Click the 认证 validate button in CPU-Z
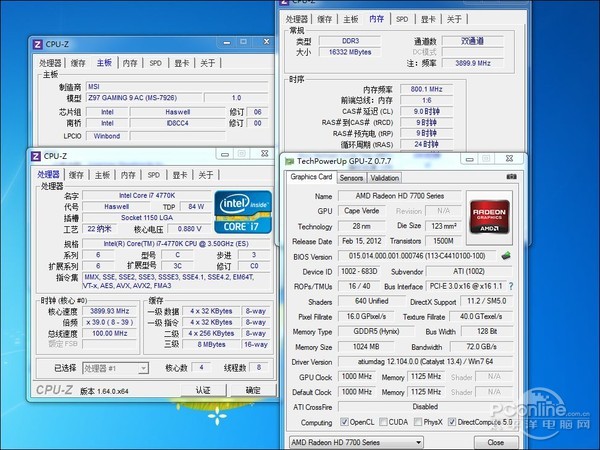Image resolution: width=600 pixels, height=450 pixels. coord(203,390)
